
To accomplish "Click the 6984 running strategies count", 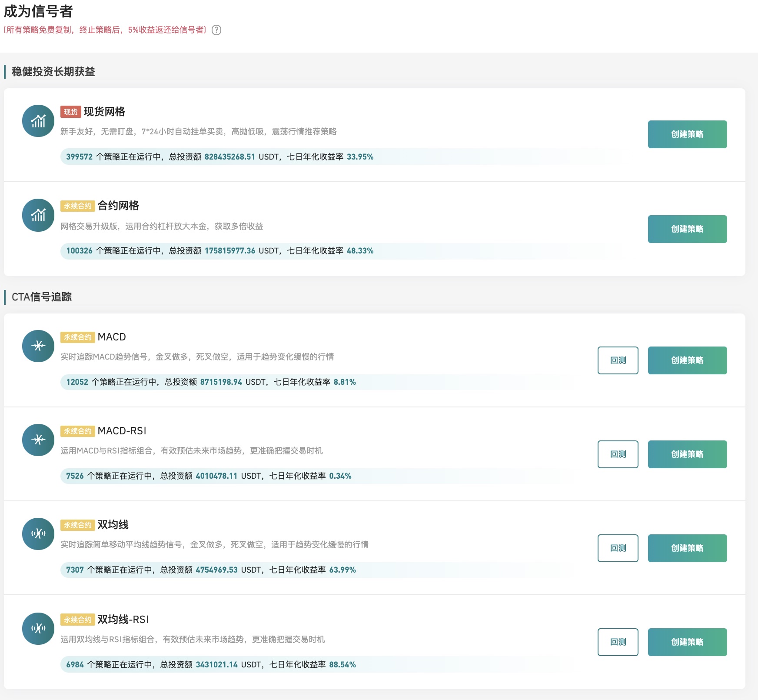I will [75, 665].
